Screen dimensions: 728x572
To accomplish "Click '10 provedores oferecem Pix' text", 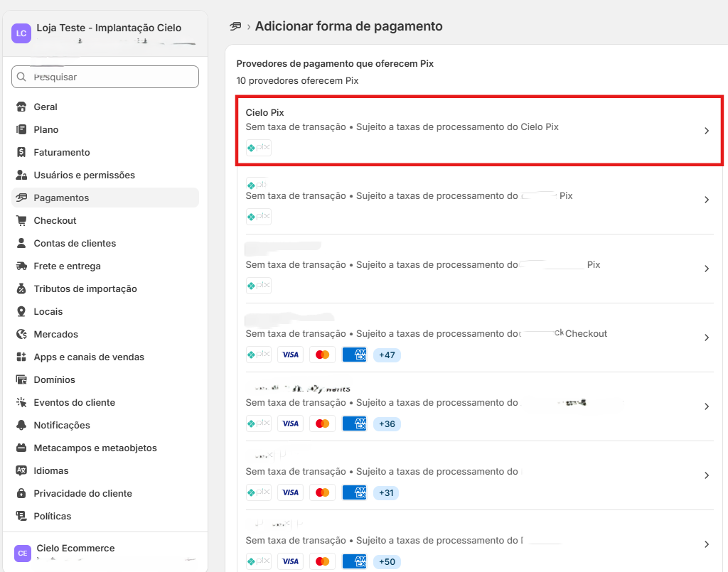I will [x=297, y=81].
